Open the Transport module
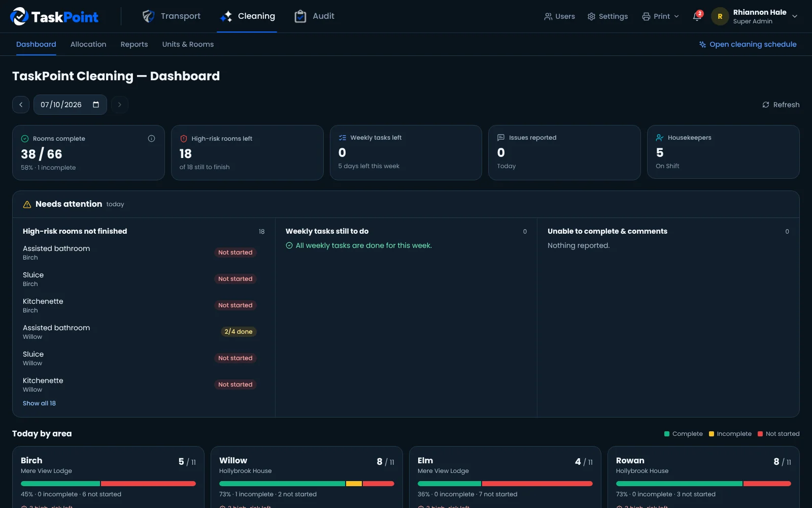 pyautogui.click(x=171, y=16)
